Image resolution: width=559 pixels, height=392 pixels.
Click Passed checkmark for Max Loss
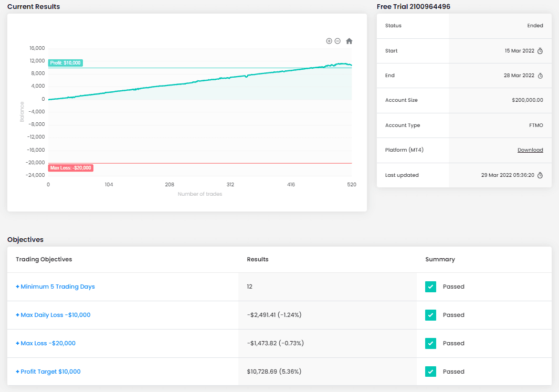430,344
